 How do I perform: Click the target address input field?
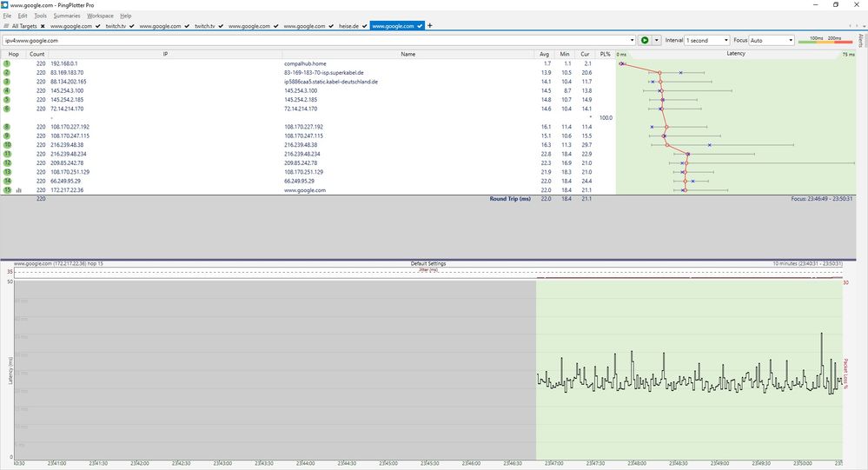(313, 40)
